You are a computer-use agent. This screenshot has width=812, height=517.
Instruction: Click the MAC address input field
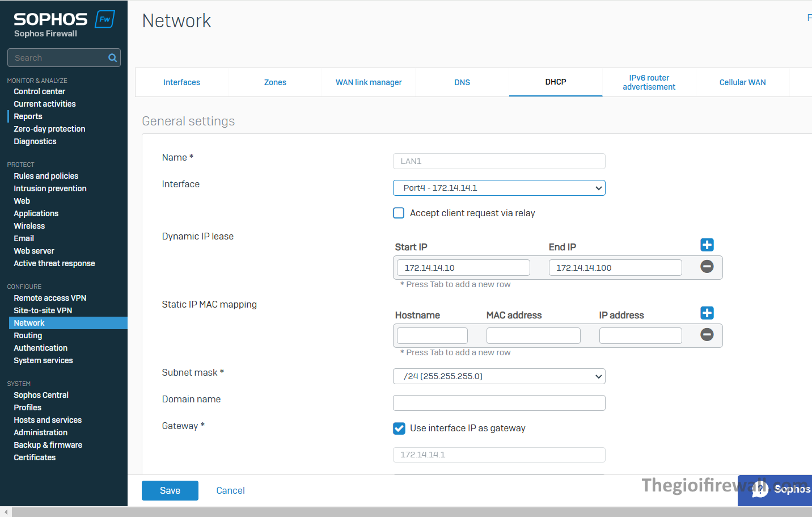(x=534, y=336)
